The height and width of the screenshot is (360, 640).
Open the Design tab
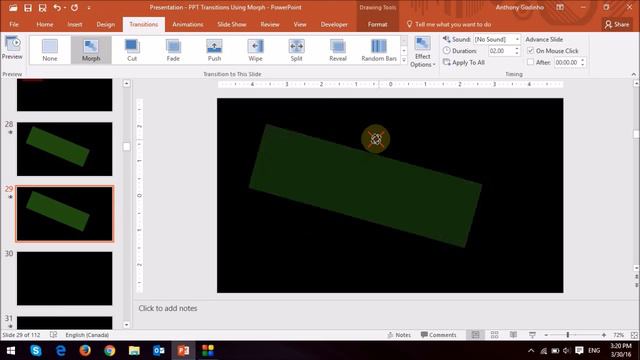[105, 24]
